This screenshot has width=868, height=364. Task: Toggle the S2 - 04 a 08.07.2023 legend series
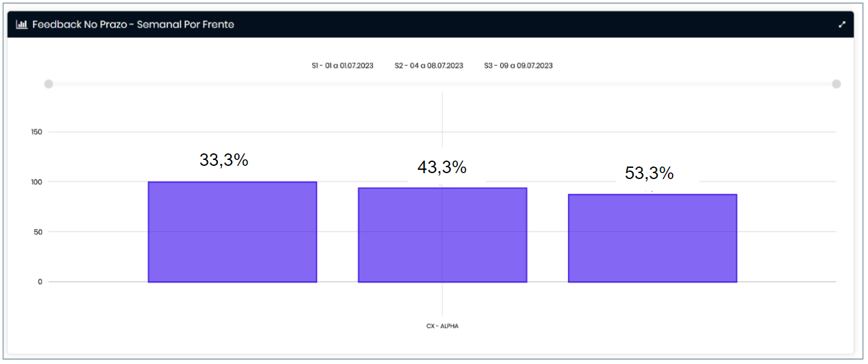428,66
